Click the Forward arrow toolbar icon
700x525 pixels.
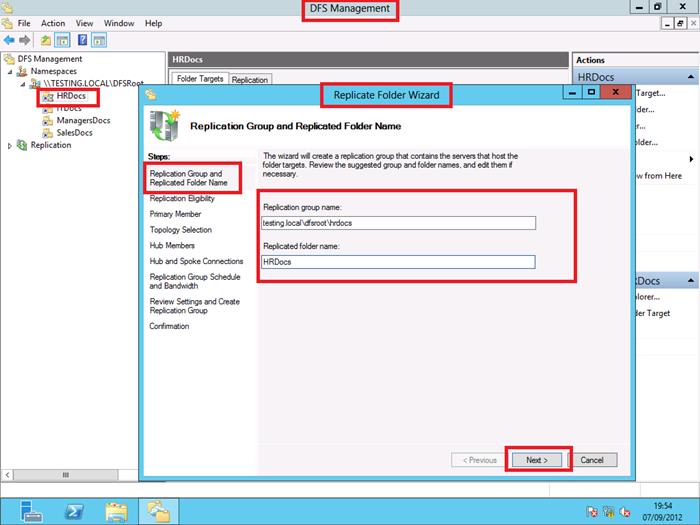(x=25, y=40)
